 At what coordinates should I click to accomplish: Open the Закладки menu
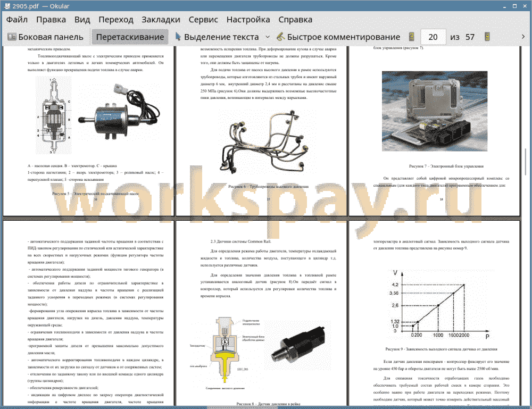pos(161,20)
